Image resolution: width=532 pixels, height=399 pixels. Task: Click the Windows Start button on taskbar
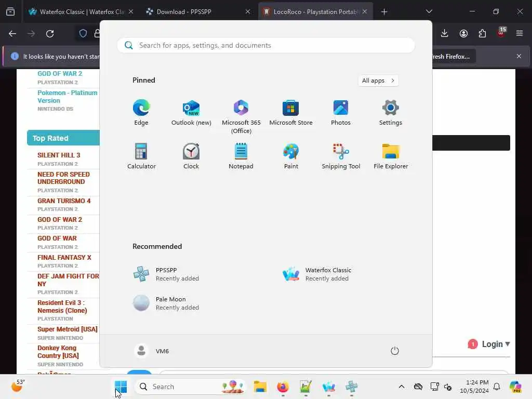[121, 387]
